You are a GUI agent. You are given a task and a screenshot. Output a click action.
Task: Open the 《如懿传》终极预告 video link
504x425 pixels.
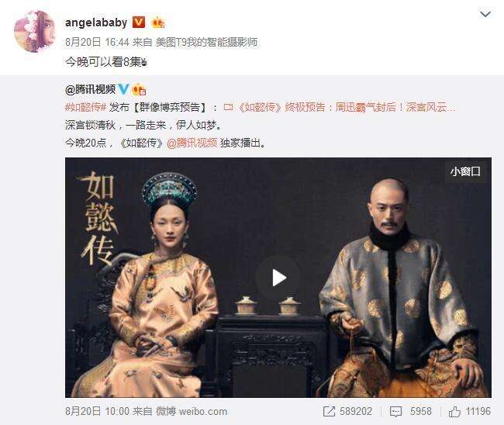pos(347,107)
